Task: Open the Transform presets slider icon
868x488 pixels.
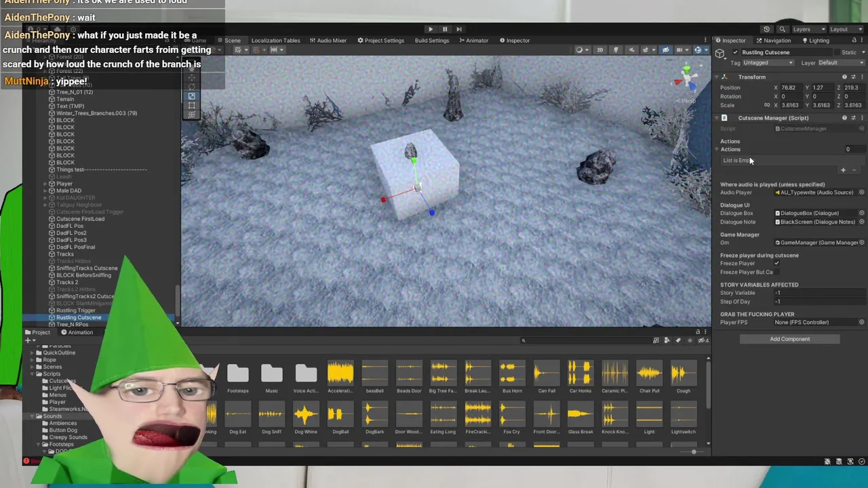Action: click(x=853, y=77)
